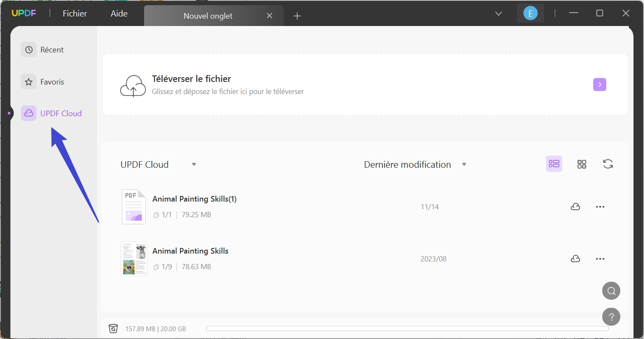Click the 79.25 MB file size

pos(196,215)
